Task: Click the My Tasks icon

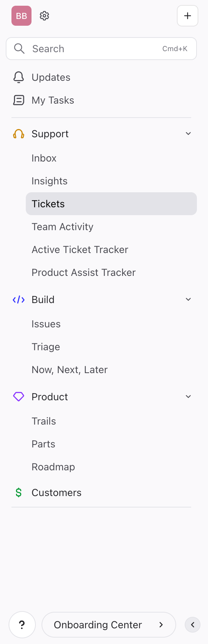Action: [18, 100]
